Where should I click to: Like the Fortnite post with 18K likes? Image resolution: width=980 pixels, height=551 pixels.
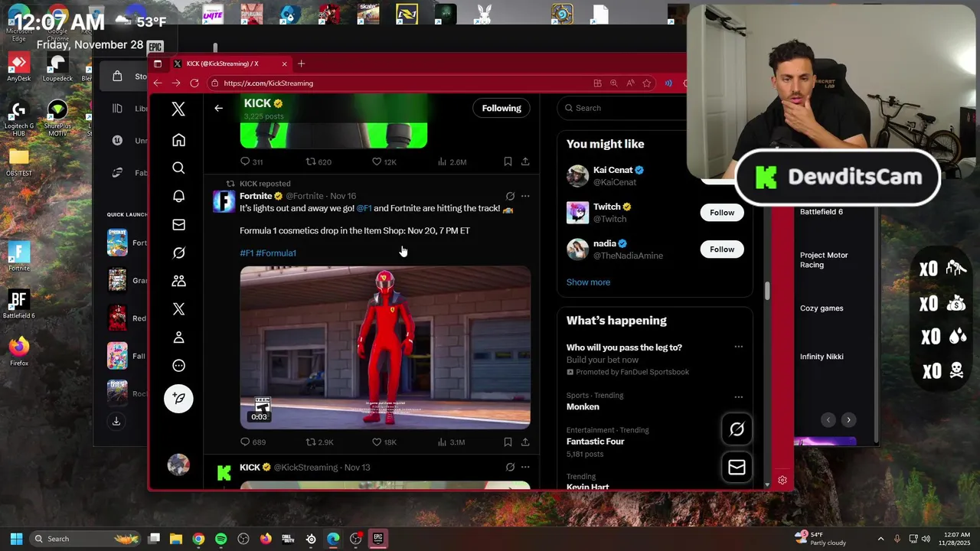point(377,442)
